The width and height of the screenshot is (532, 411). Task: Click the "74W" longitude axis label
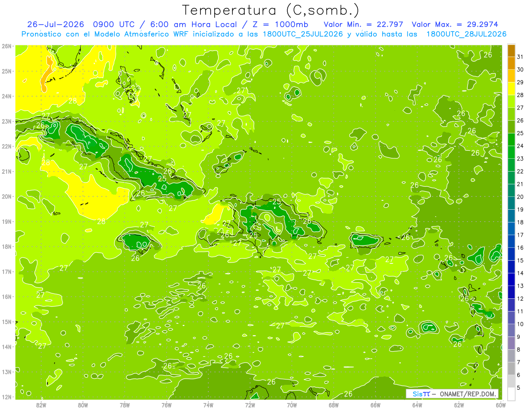tap(208, 405)
